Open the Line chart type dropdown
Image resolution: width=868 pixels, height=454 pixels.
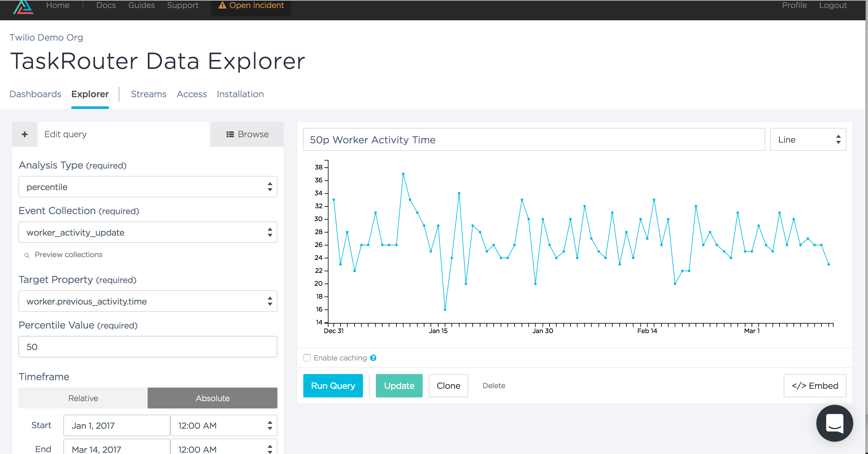(808, 140)
